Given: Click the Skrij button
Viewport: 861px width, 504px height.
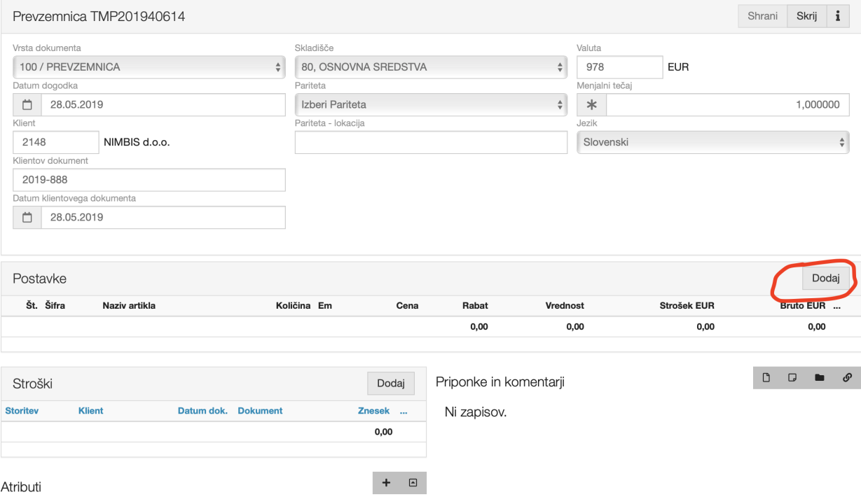Looking at the screenshot, I should point(806,16).
